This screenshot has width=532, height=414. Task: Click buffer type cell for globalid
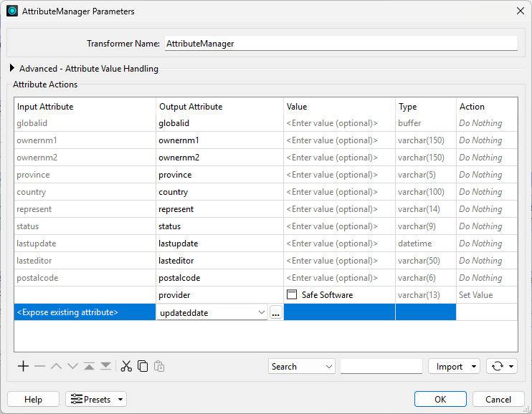pyautogui.click(x=426, y=123)
